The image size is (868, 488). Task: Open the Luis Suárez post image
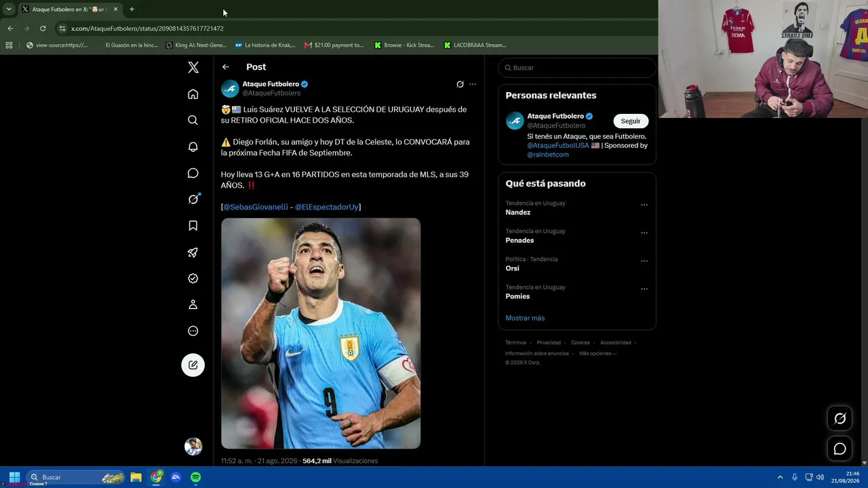pyautogui.click(x=321, y=333)
